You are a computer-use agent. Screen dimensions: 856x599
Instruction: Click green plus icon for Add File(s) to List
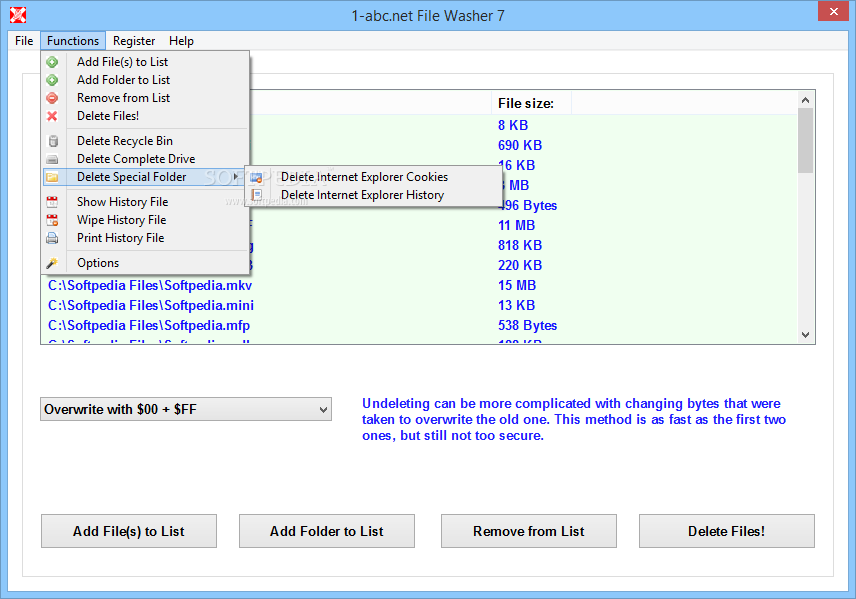pyautogui.click(x=52, y=62)
